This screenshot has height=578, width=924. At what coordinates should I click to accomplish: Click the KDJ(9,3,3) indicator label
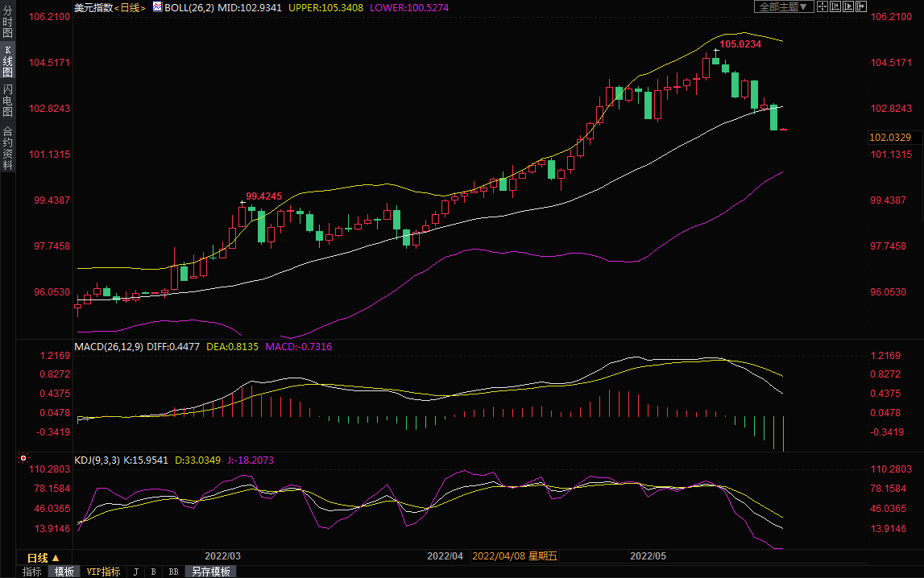97,460
